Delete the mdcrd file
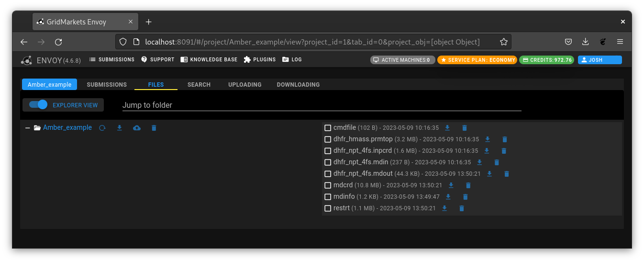 [x=468, y=185]
